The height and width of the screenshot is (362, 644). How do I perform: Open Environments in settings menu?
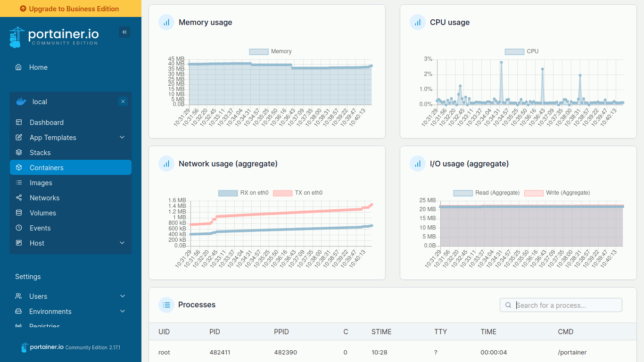coord(50,312)
